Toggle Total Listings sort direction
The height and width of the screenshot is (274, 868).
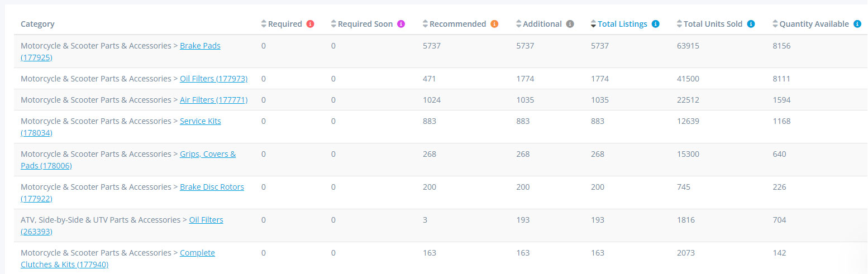pos(619,24)
